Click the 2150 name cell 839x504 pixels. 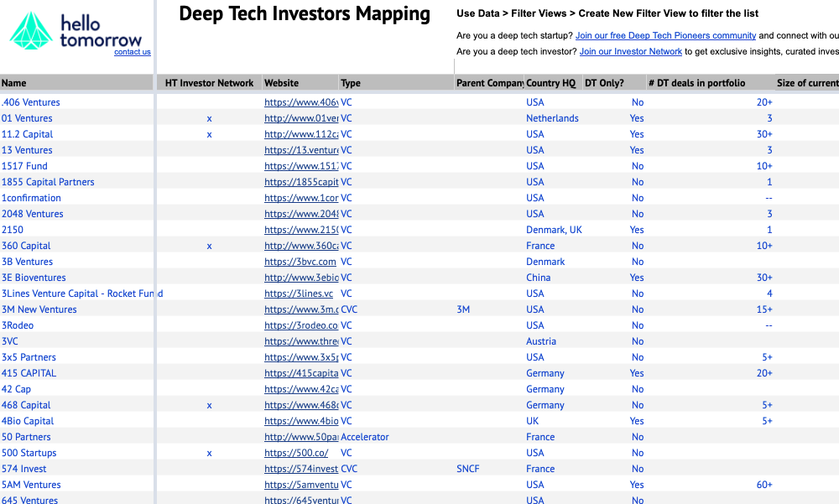pos(13,230)
